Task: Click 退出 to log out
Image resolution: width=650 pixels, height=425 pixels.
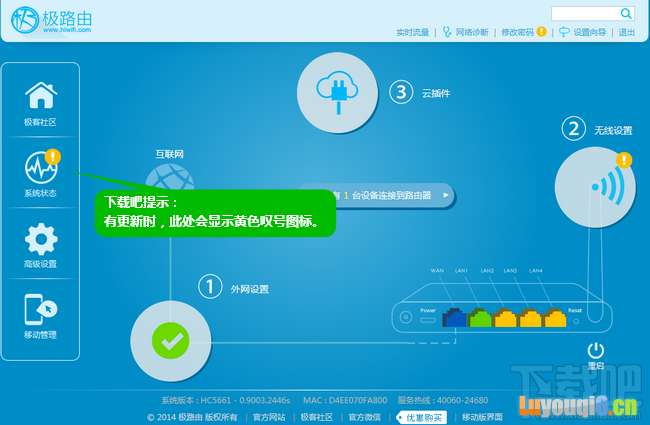Action: (x=626, y=33)
